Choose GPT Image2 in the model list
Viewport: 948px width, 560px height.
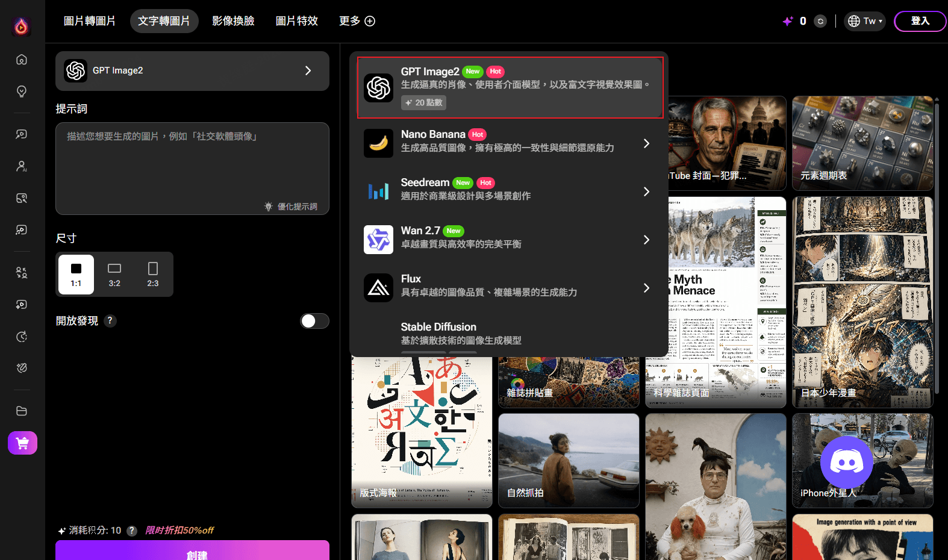pos(510,88)
